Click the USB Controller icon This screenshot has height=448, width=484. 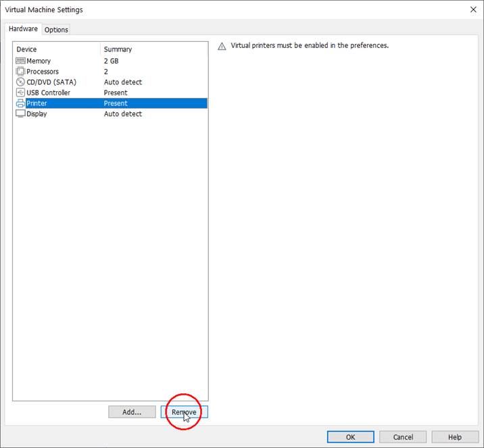20,93
